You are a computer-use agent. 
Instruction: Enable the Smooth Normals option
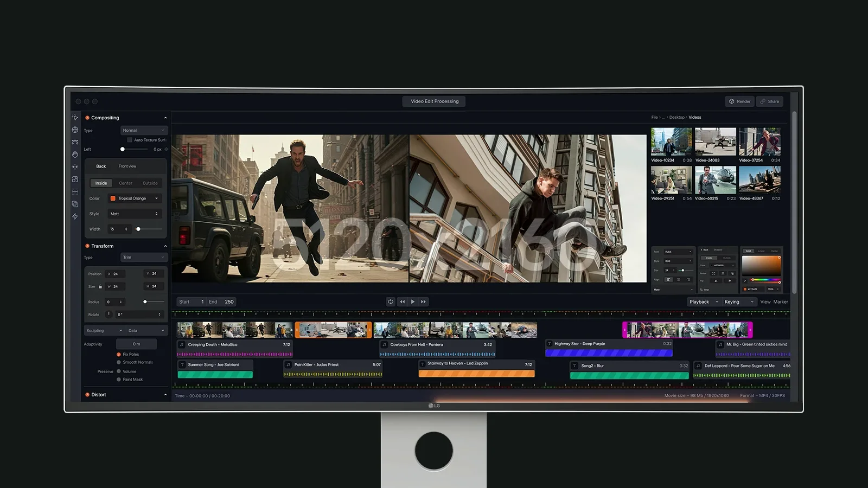[119, 362]
